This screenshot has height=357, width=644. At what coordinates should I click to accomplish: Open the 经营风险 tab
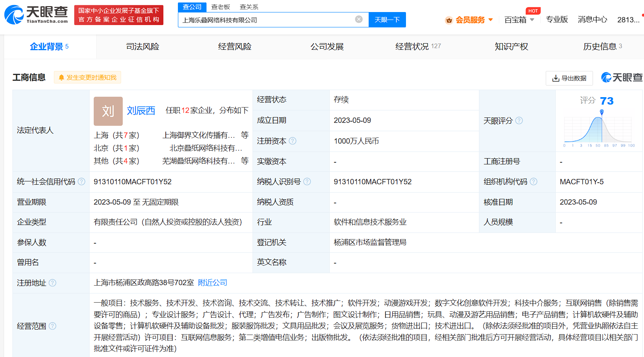[x=235, y=46]
